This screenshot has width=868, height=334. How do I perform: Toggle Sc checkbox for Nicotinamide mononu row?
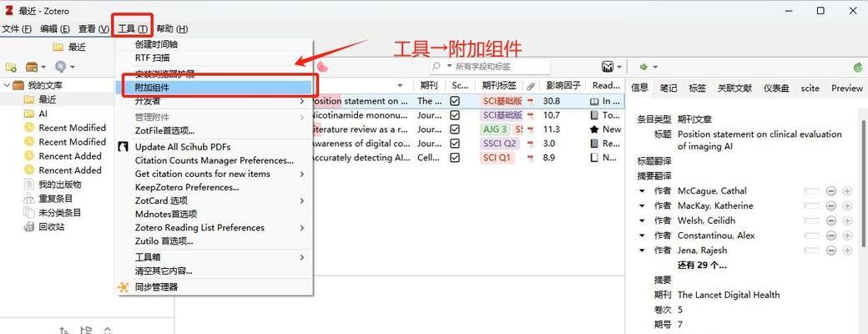coord(455,115)
